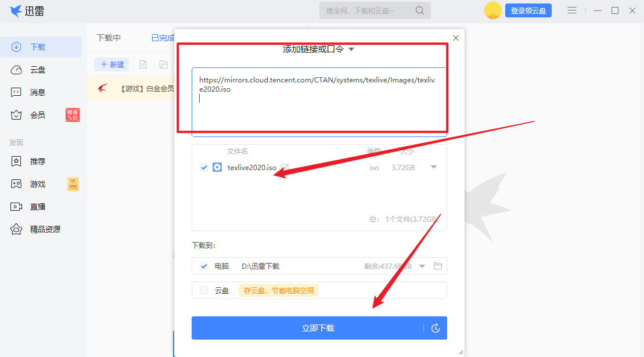This screenshot has width=644, height=357.
Task: Maximize the Xunlei window
Action: pyautogui.click(x=615, y=10)
